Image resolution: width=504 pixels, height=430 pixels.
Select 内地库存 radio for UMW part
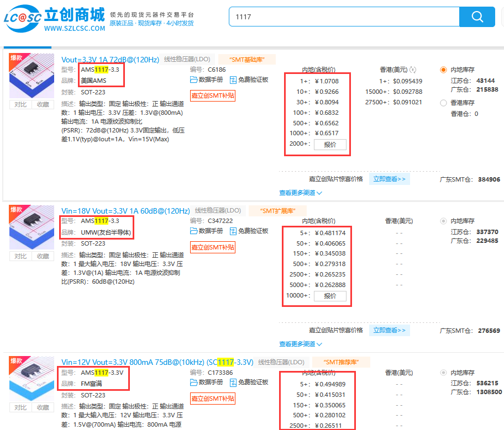[x=443, y=221]
